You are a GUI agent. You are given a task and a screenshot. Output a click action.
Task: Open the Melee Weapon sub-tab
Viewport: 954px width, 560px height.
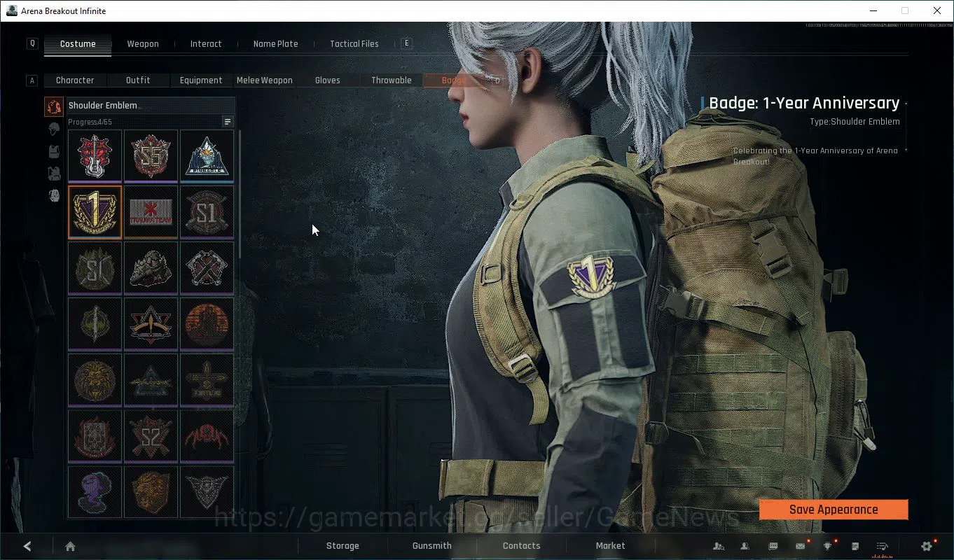point(265,80)
